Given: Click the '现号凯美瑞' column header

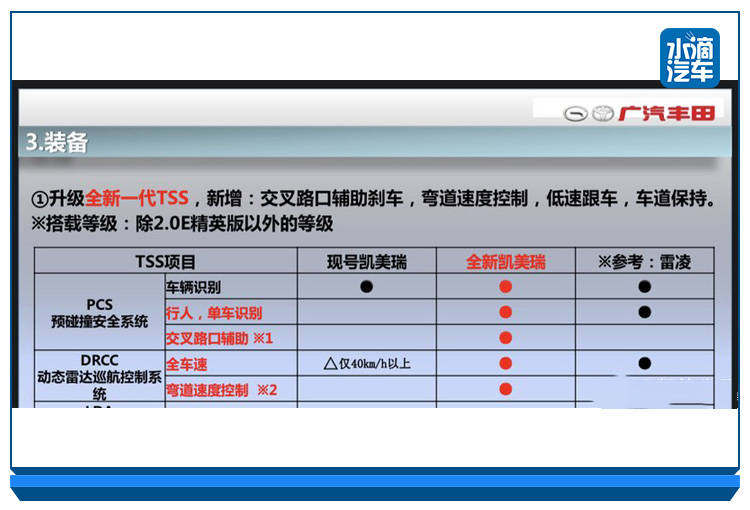Looking at the screenshot, I should tap(367, 262).
